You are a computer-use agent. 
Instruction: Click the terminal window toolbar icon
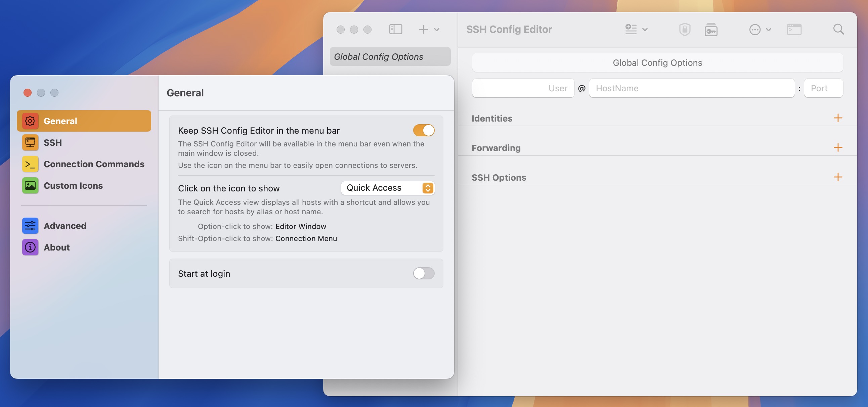794,29
